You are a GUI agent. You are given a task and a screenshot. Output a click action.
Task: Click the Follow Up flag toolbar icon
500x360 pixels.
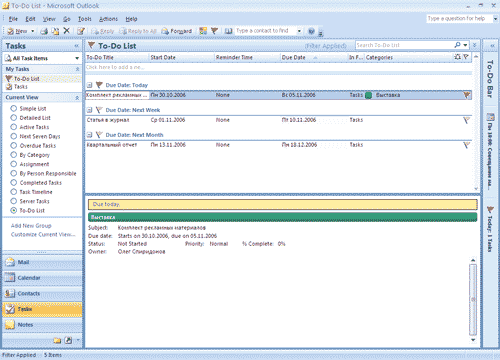(214, 31)
